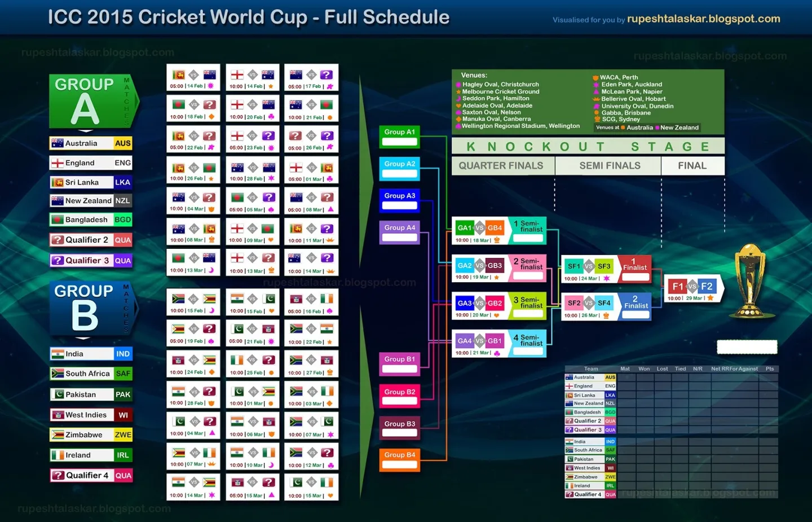
Task: Click the England flag beside ENG in Group A list
Action: (x=58, y=163)
